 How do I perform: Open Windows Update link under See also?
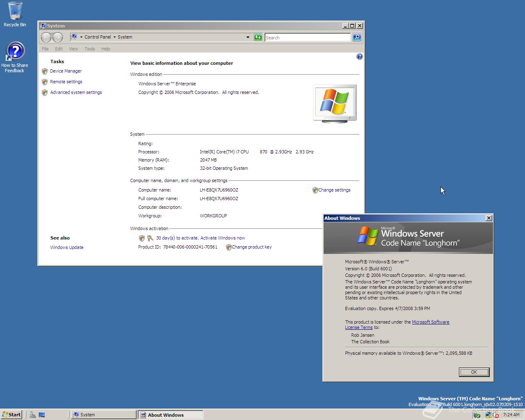point(67,247)
